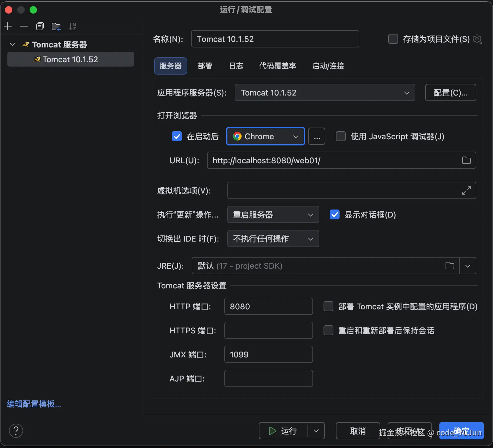Focus the URL input field
The image size is (493, 448).
(342, 160)
